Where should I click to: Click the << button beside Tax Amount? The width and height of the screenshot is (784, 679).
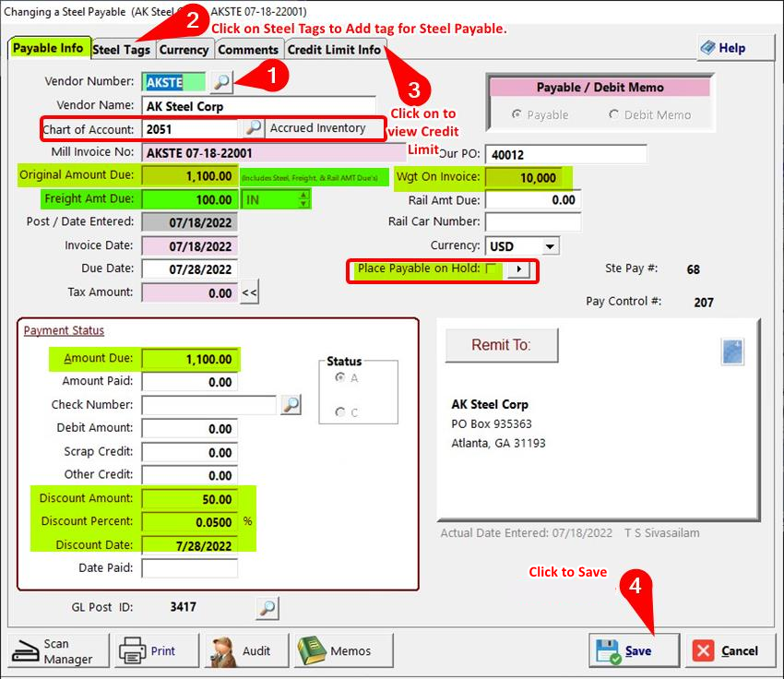[x=250, y=292]
